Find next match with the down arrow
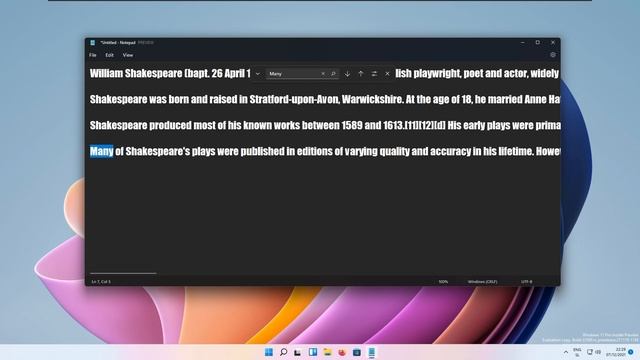Viewport: 640px width, 360px height. 347,74
